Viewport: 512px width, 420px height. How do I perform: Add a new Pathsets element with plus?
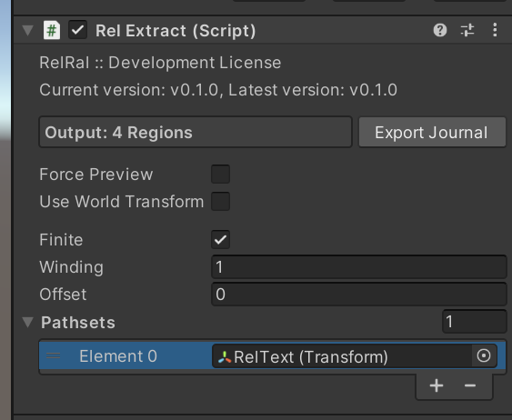(x=437, y=385)
